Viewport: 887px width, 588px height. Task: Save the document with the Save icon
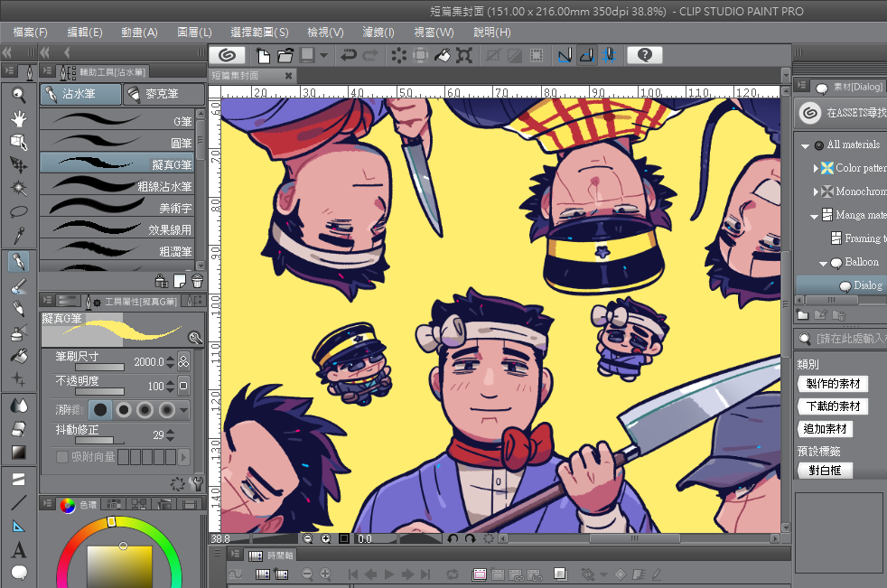307,55
